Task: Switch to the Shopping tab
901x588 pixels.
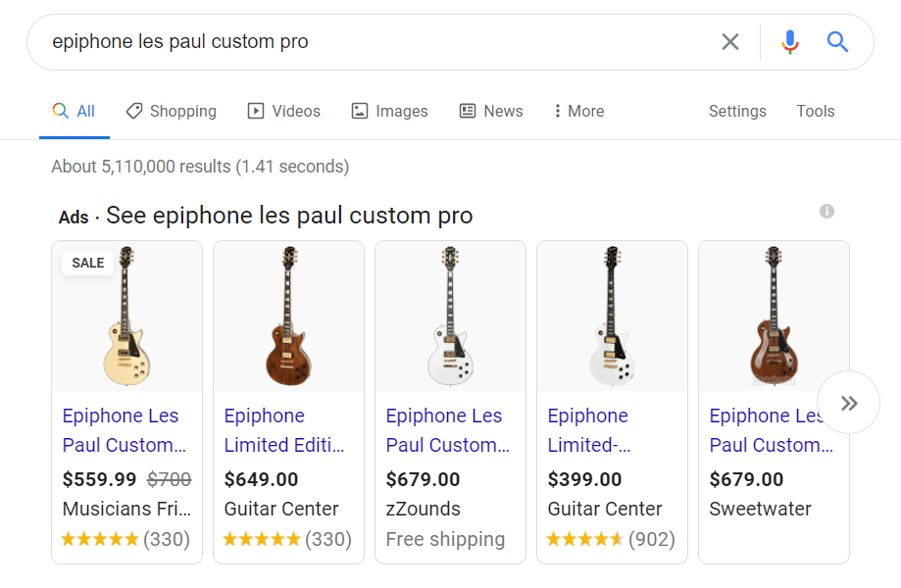Action: 172,112
